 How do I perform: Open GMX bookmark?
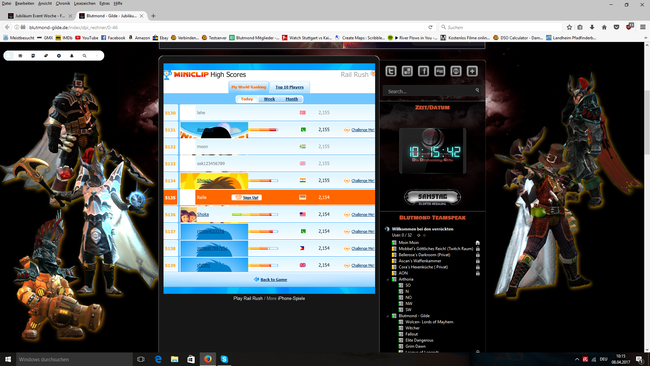(45, 38)
